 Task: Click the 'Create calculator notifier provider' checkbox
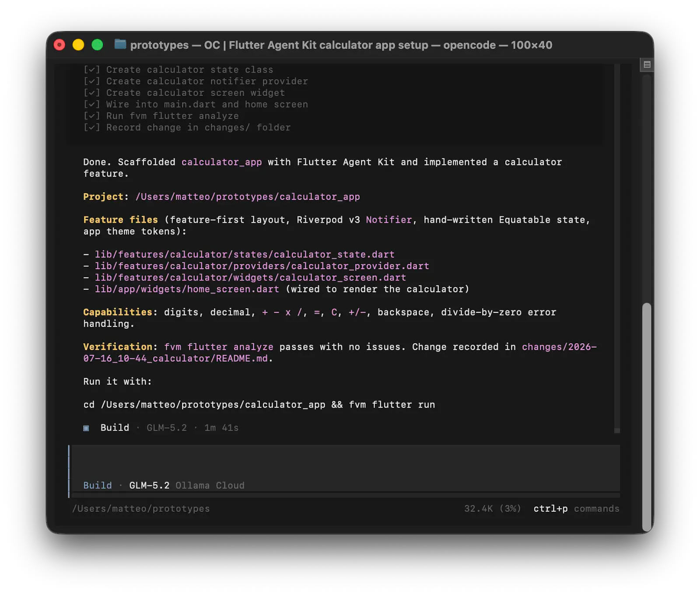92,81
